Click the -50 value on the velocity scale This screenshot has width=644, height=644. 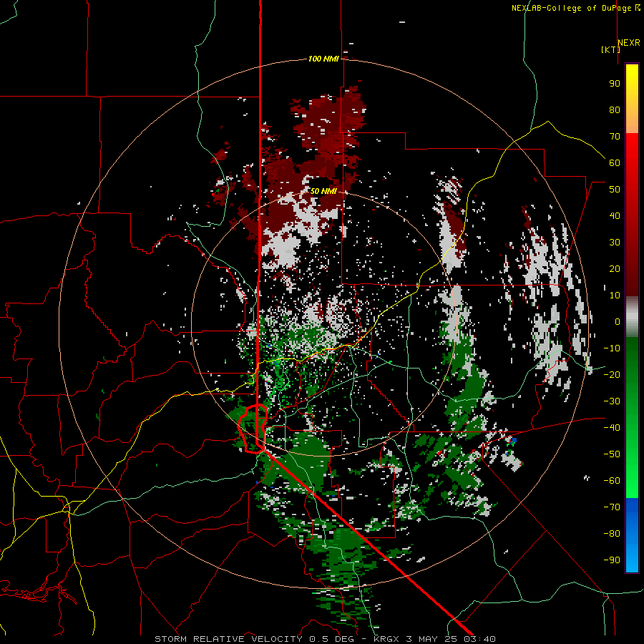coord(612,454)
